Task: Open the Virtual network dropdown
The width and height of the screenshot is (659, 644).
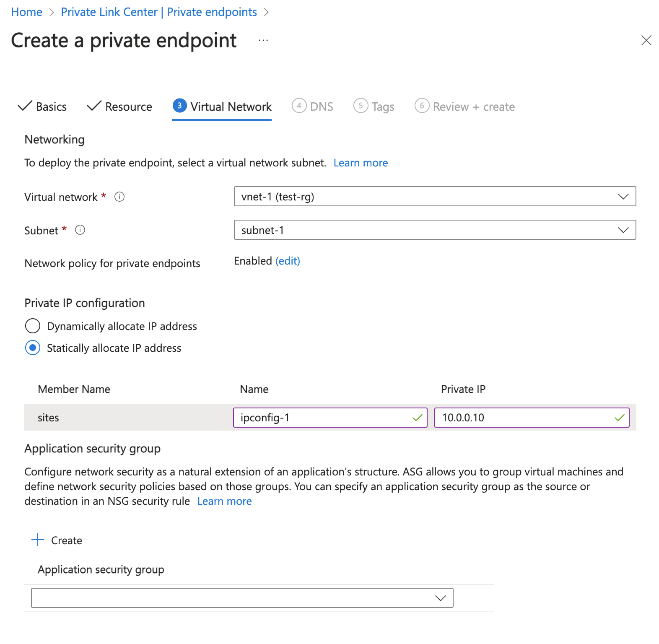Action: pos(623,196)
